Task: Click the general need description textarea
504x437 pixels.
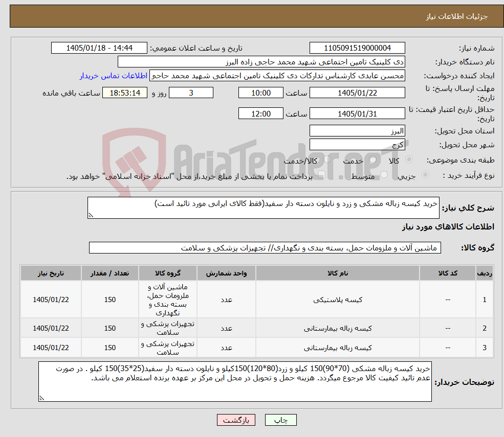Action: point(263,208)
